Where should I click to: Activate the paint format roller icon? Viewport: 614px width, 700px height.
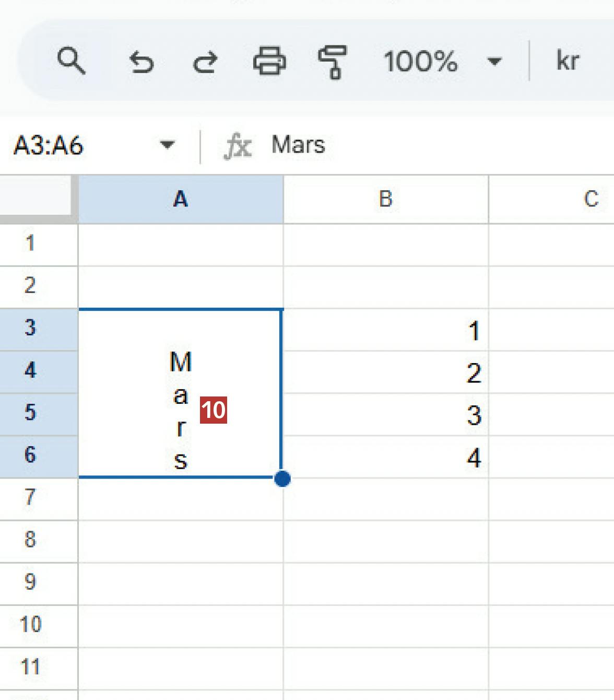333,62
